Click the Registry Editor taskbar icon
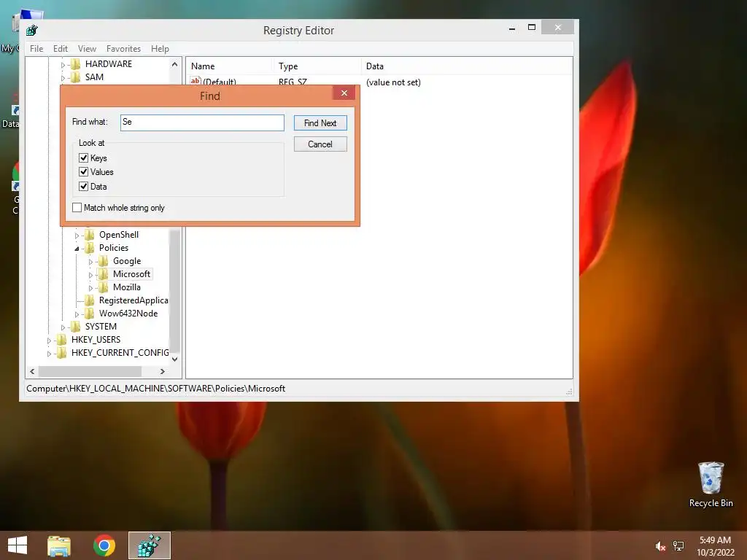747x560 pixels. (149, 545)
